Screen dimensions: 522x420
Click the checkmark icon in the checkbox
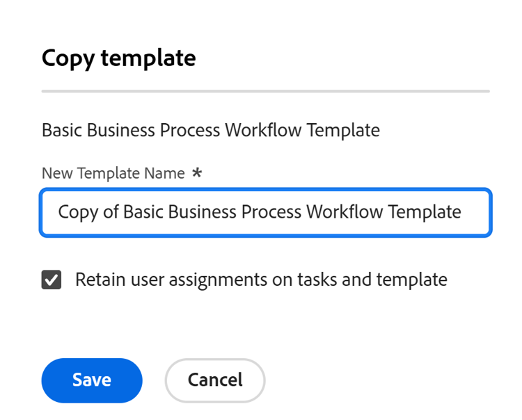[52, 280]
